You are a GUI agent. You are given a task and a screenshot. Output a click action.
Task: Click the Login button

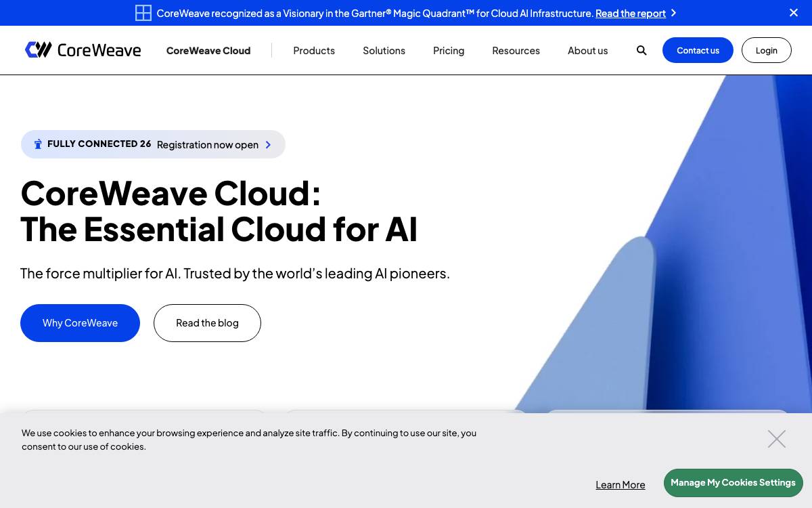(x=767, y=50)
